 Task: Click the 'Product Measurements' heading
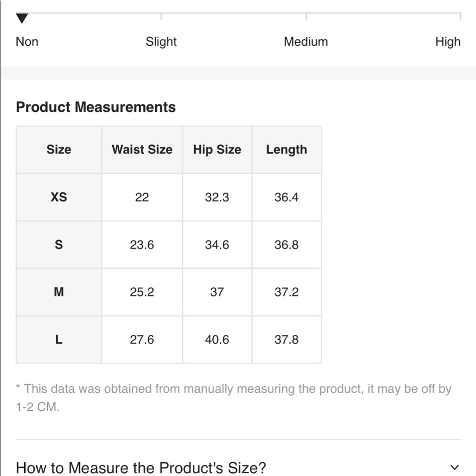[x=96, y=107]
